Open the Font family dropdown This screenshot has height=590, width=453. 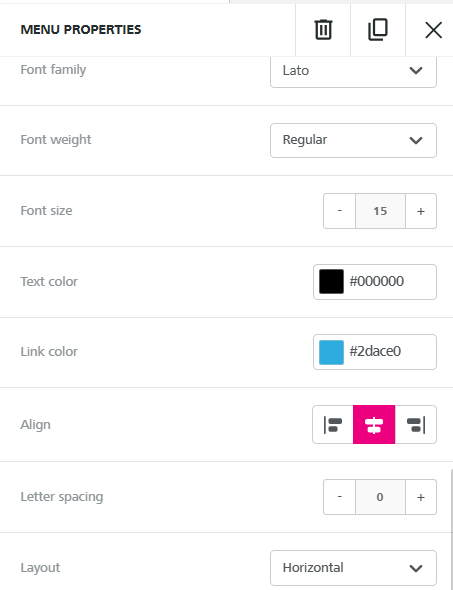pos(353,71)
